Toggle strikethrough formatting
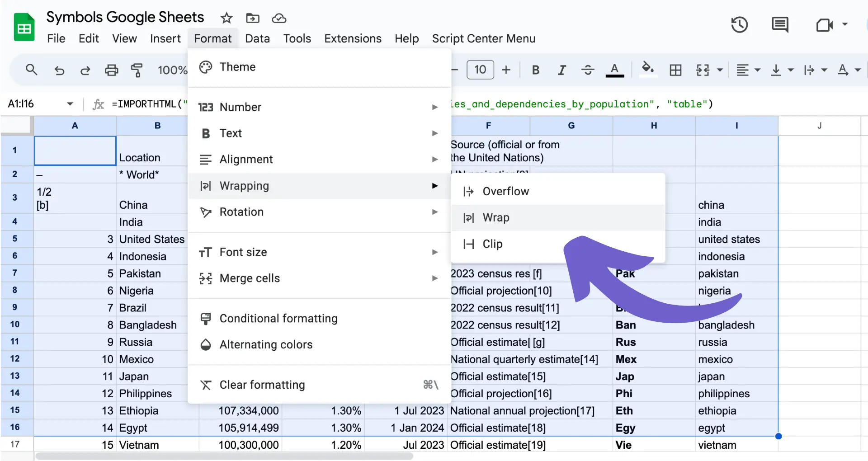Viewport: 868px width, 461px height. [x=588, y=70]
